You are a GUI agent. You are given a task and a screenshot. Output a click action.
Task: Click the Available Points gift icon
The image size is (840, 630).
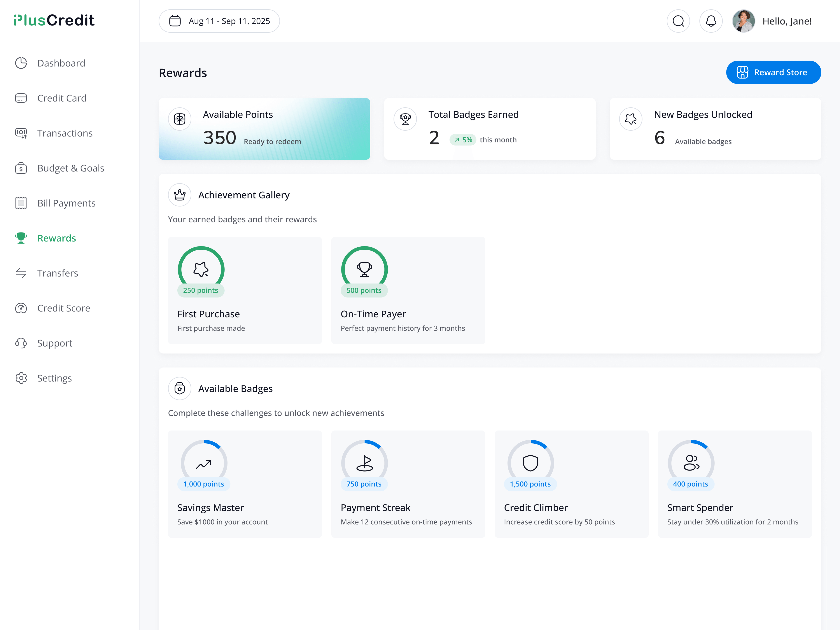point(180,119)
